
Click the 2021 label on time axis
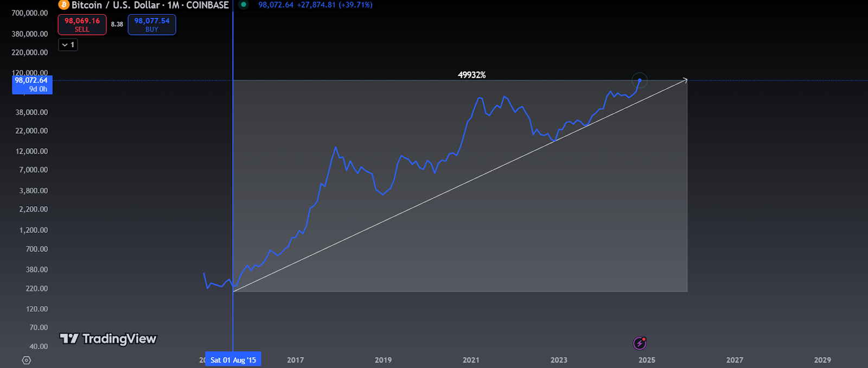pyautogui.click(x=471, y=360)
